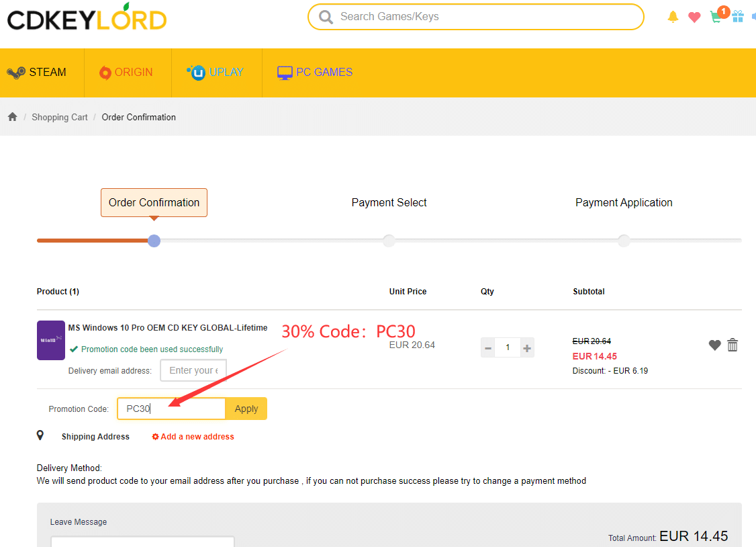Go to Shopping Cart breadcrumb

[x=60, y=117]
